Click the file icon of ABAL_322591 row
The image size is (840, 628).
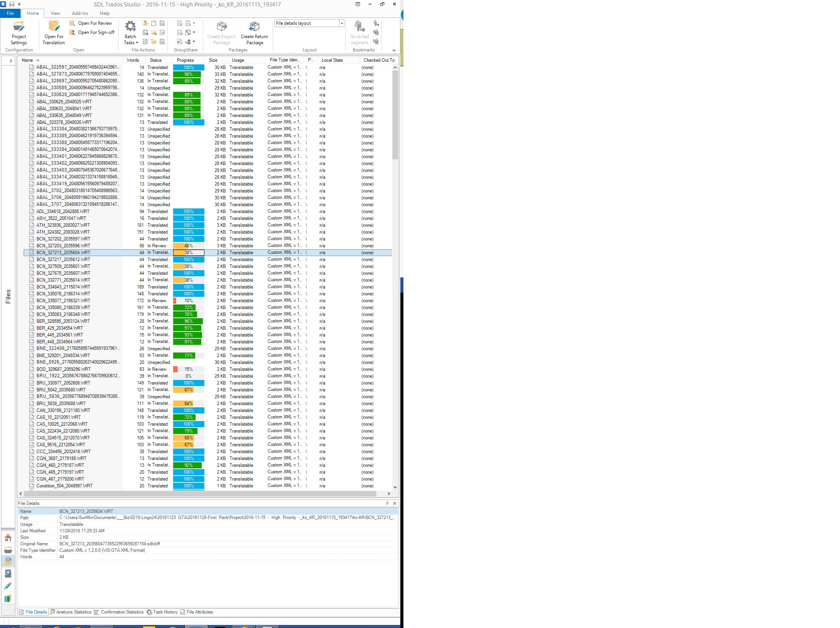(32, 67)
